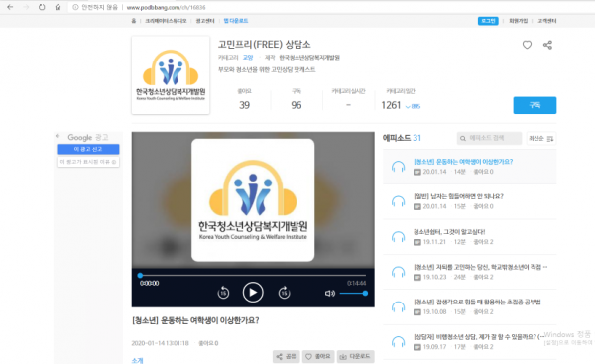Open the 홈 navigation link
Screen dimensions: 595x364
point(134,21)
